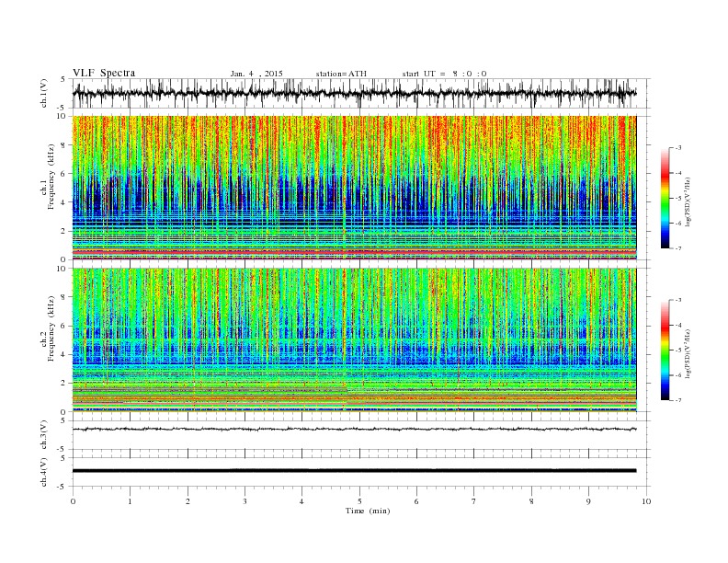
Task: Click inside the ch.1 spectrogram panel
Action: pos(354,188)
